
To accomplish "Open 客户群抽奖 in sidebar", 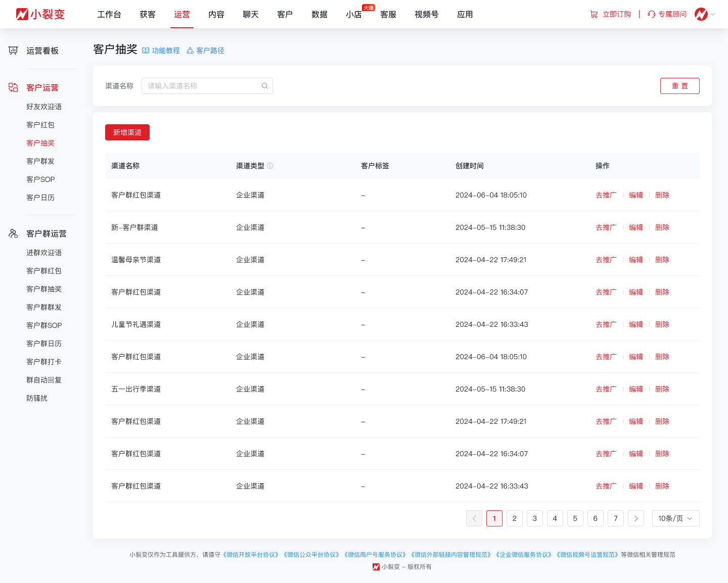I will click(x=44, y=289).
